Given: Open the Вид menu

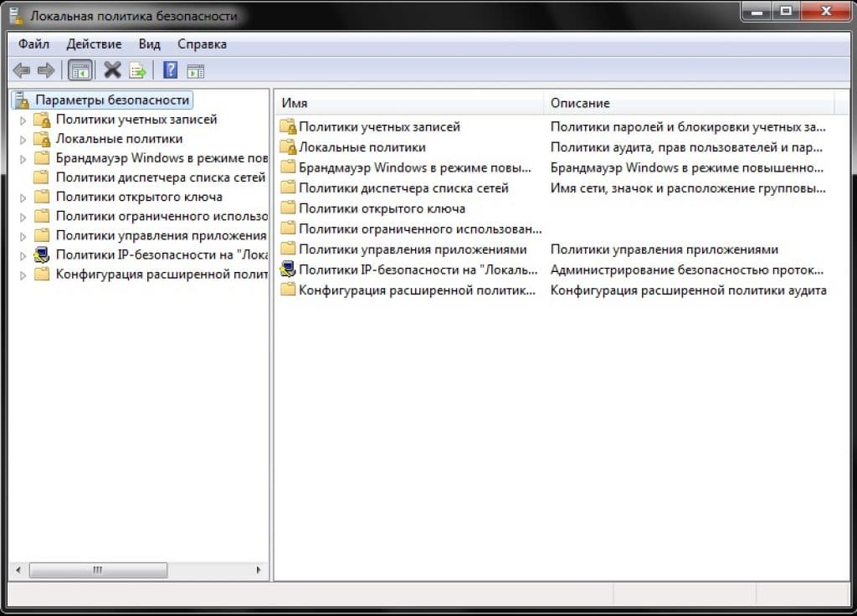Looking at the screenshot, I should (x=149, y=44).
